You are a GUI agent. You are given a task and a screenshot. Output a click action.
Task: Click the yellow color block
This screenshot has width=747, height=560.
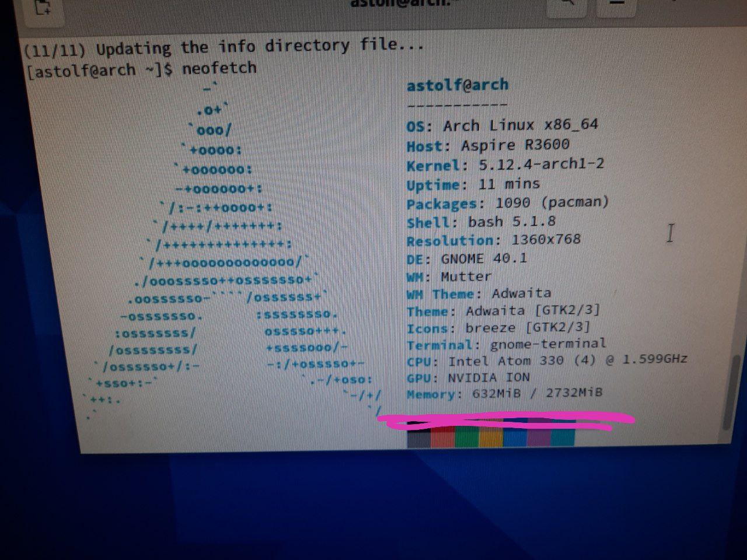pos(490,436)
